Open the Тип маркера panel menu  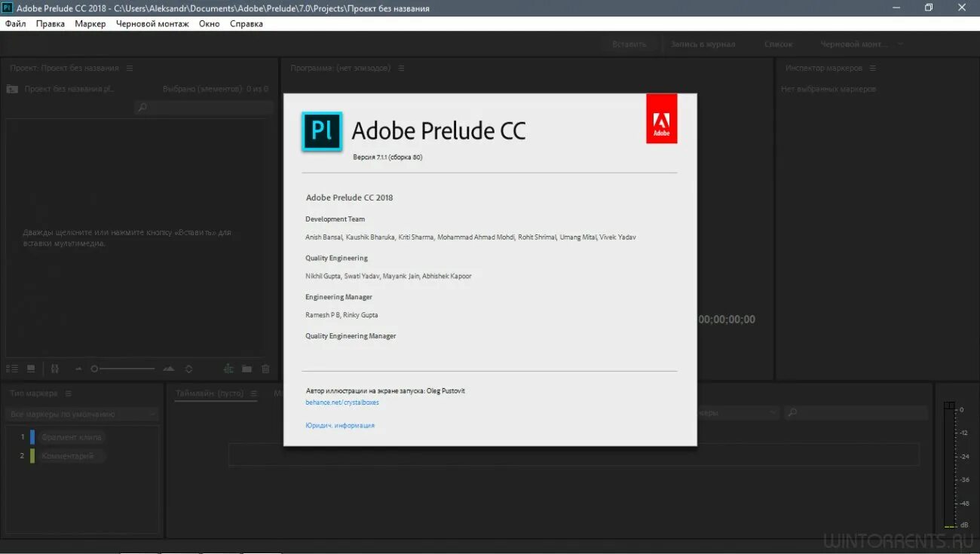(x=69, y=393)
